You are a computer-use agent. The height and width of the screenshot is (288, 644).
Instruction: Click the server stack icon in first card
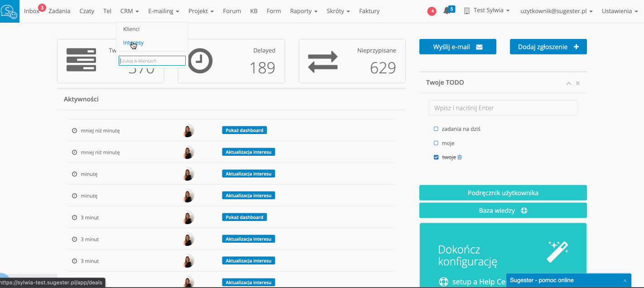pyautogui.click(x=81, y=60)
